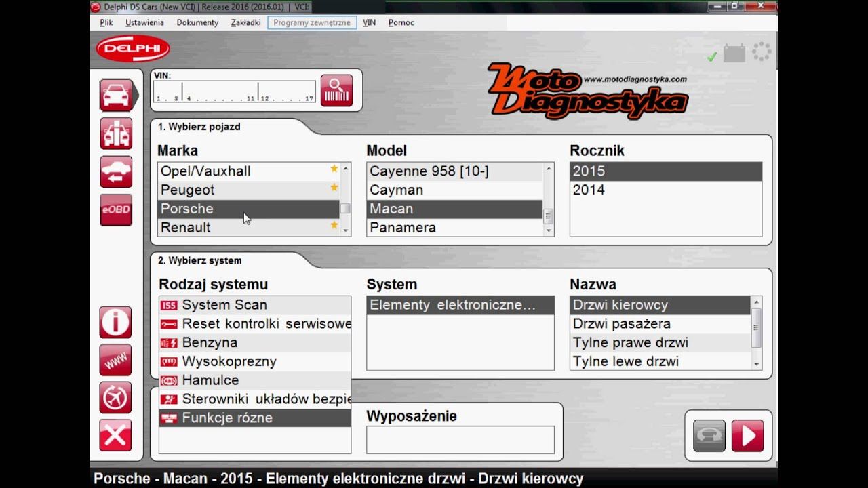868x488 pixels.
Task: Click the MotoDiagnostyka website logo
Action: tap(587, 91)
